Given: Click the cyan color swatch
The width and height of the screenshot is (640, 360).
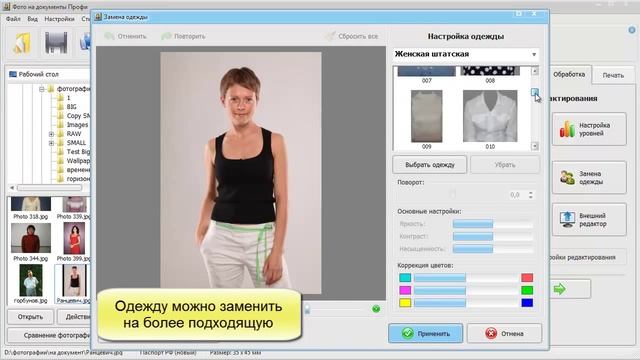Looking at the screenshot, I should 405,278.
